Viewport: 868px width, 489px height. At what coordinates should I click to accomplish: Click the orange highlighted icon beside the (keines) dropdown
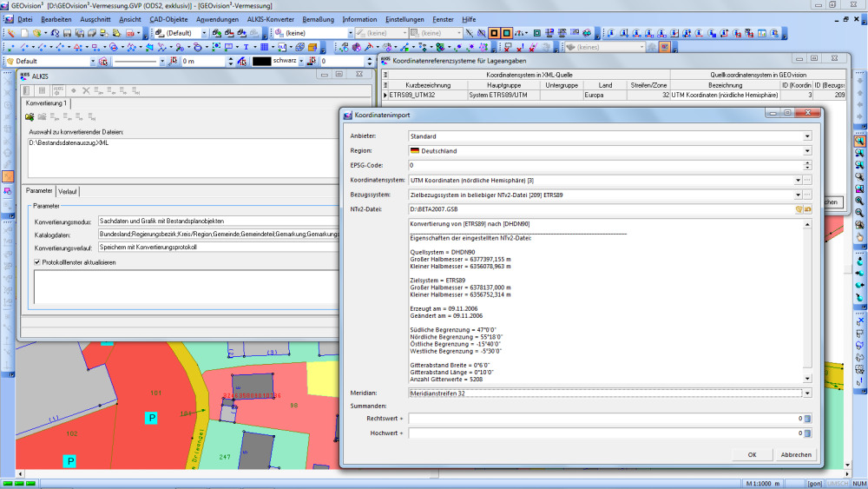click(x=664, y=47)
